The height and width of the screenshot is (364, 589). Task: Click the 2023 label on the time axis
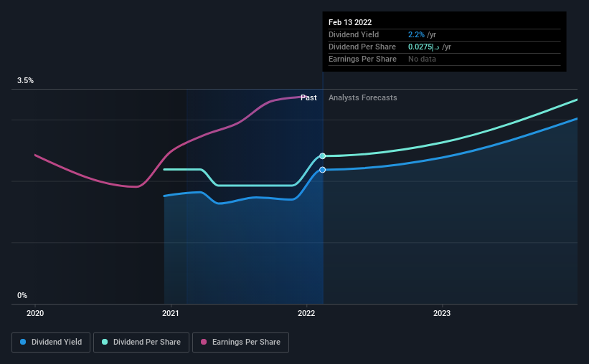[x=442, y=313]
